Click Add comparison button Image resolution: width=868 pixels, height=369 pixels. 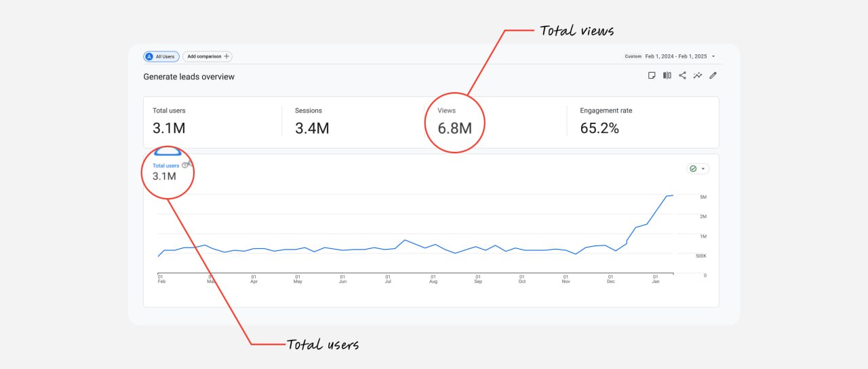(208, 56)
